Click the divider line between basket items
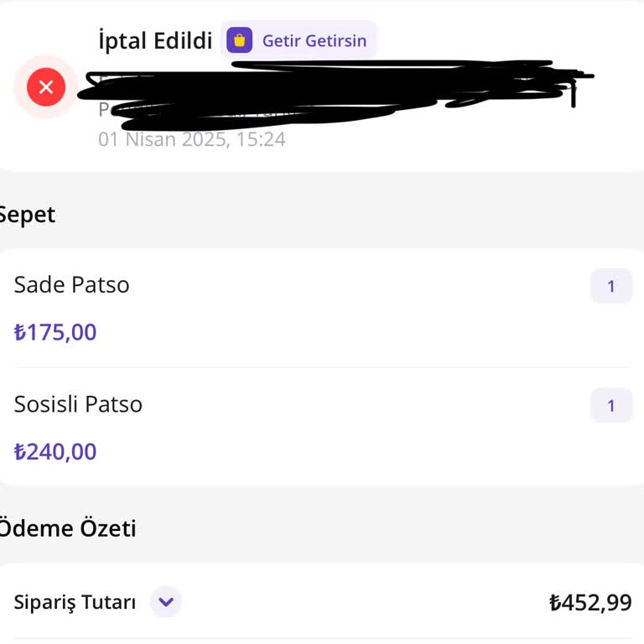644x644 pixels. 322,366
